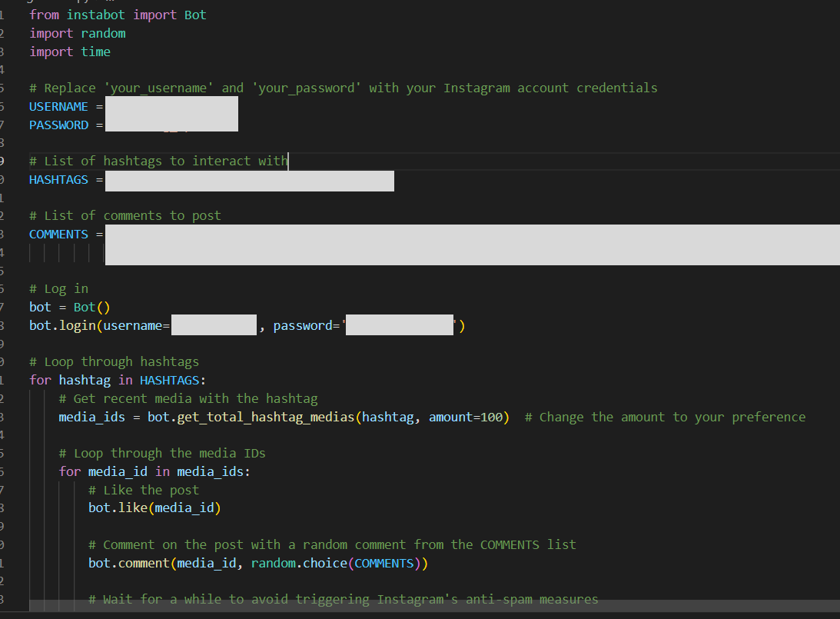Click the comment about random comment from COMMENTS list
This screenshot has height=619, width=840.
click(x=332, y=544)
